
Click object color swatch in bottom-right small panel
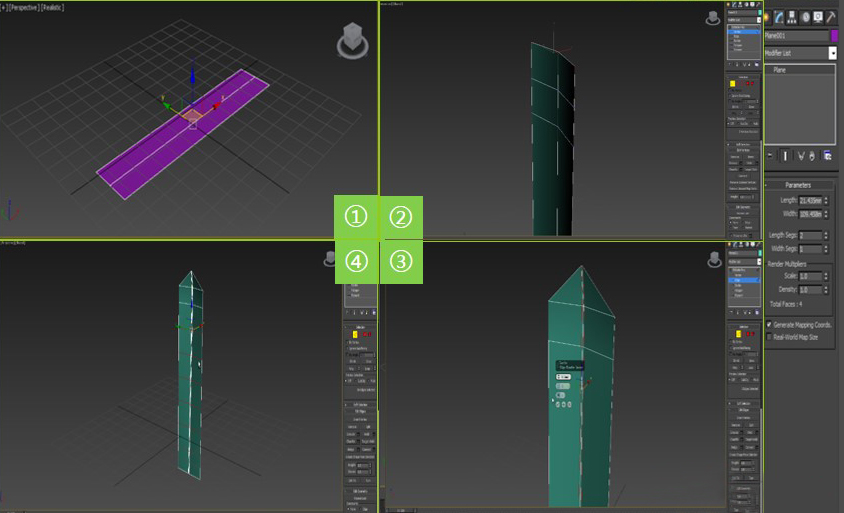coord(760,253)
